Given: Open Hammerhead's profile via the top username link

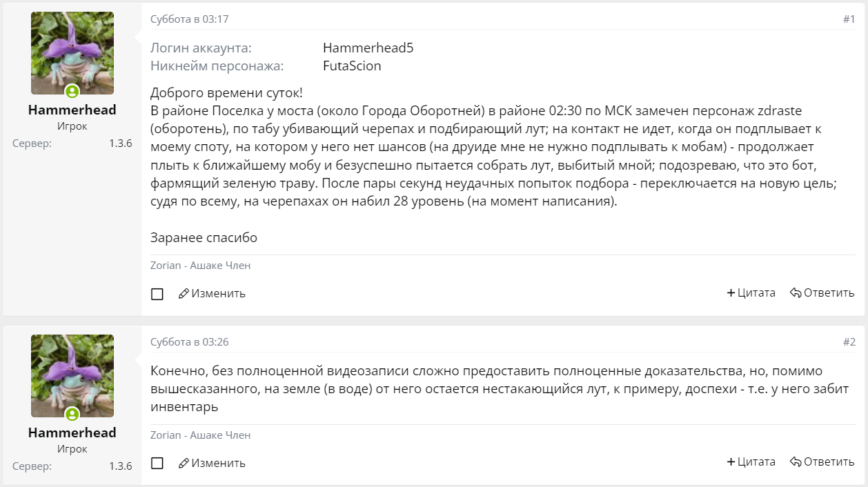Looking at the screenshot, I should point(72,109).
